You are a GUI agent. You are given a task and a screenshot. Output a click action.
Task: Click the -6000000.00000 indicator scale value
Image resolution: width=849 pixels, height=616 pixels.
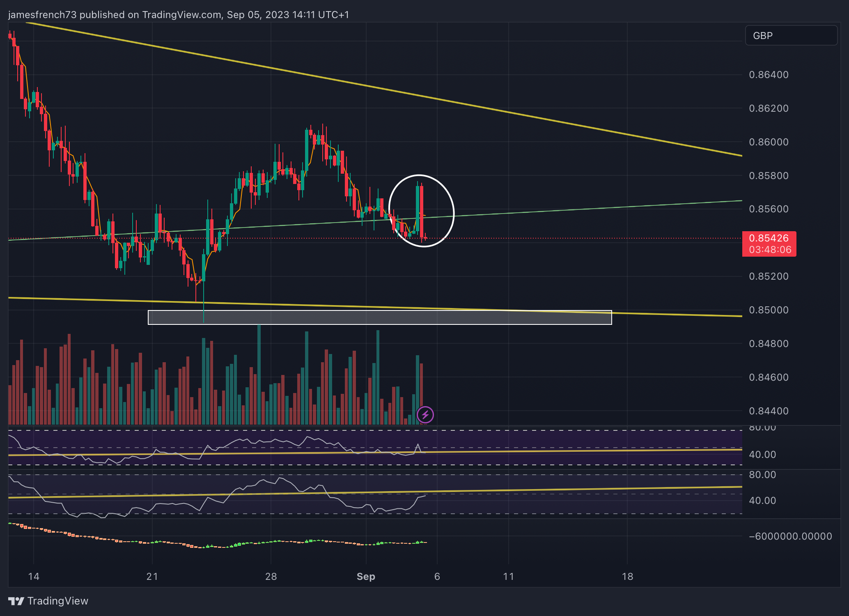[790, 536]
